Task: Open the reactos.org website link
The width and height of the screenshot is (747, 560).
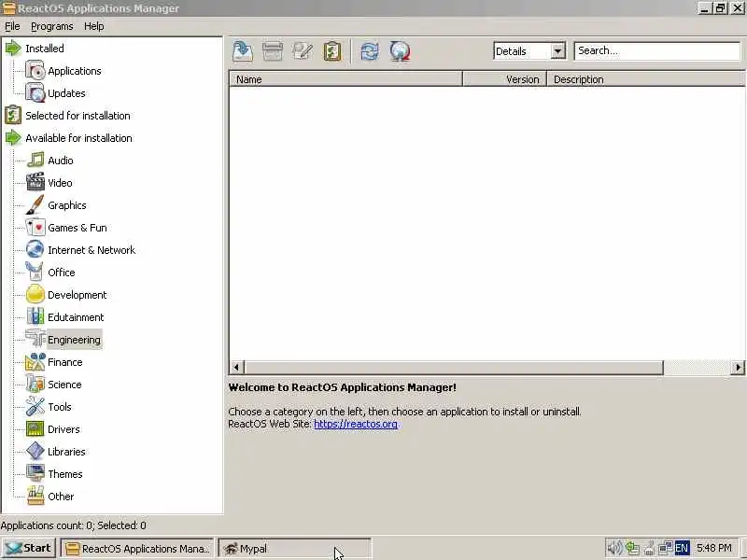Action: point(356,424)
